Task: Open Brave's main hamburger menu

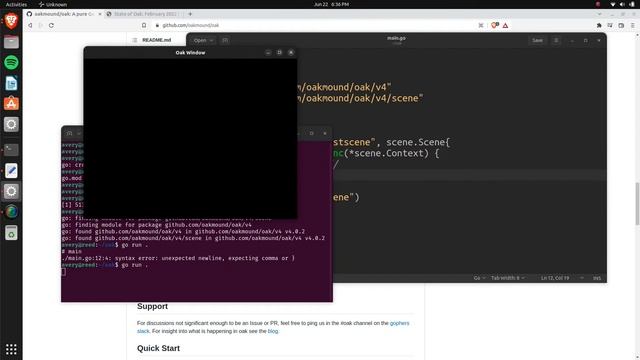Action: (632, 25)
